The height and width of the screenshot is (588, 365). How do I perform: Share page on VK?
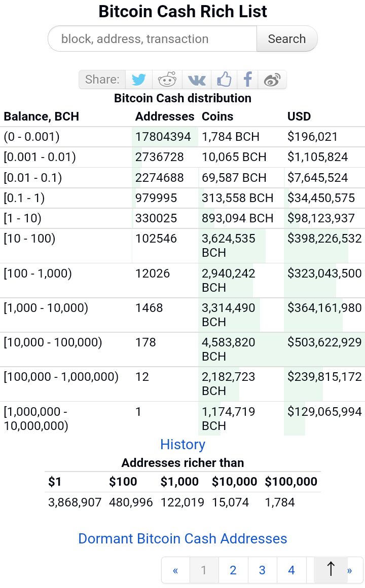point(196,80)
